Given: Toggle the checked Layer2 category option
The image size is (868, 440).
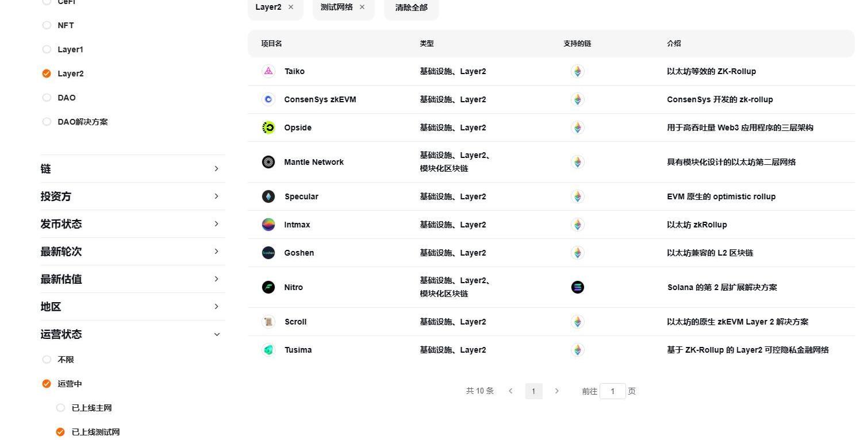Looking at the screenshot, I should click(x=47, y=74).
